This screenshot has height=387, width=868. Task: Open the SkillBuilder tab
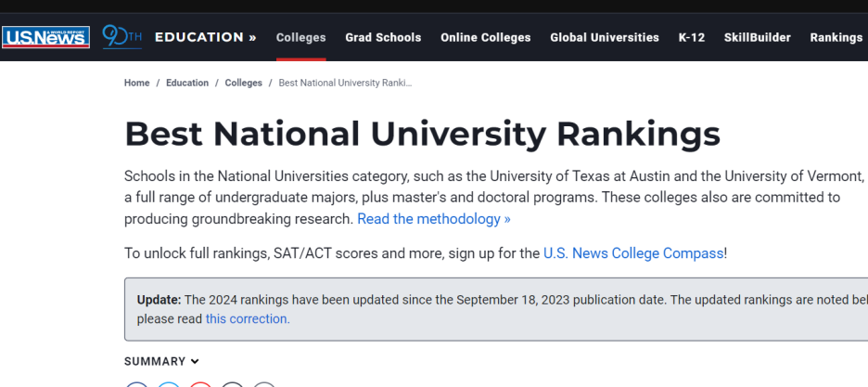click(758, 38)
